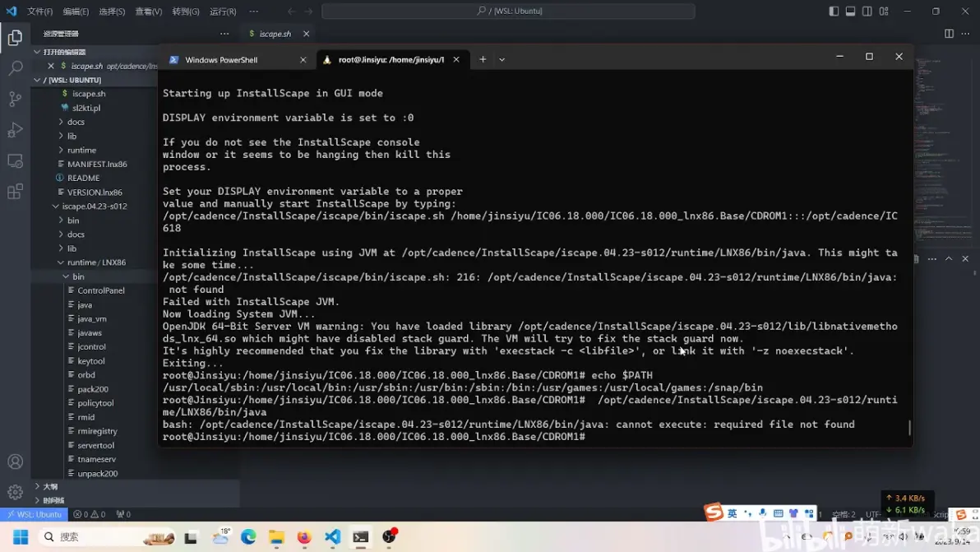The height and width of the screenshot is (552, 980).
Task: Go back with the title bar left arrow
Action: [291, 12]
